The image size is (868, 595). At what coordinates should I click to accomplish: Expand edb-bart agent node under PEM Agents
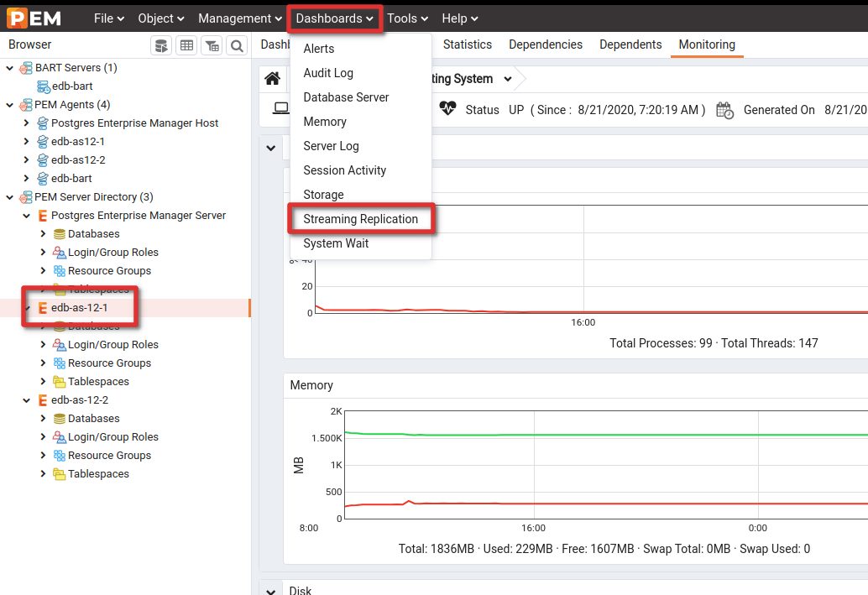click(x=26, y=178)
